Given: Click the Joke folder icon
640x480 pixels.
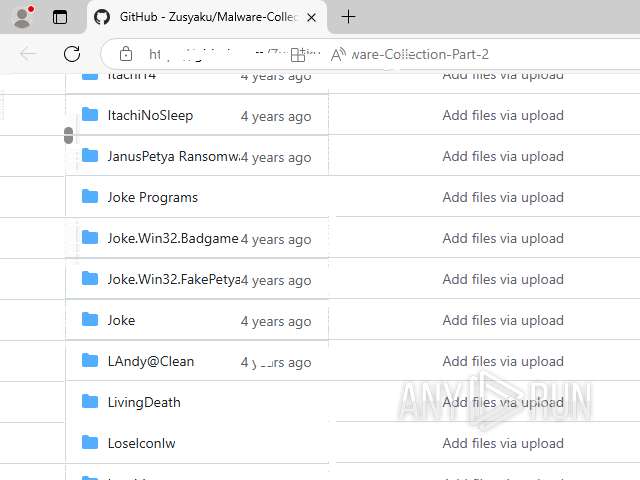Looking at the screenshot, I should coord(90,319).
